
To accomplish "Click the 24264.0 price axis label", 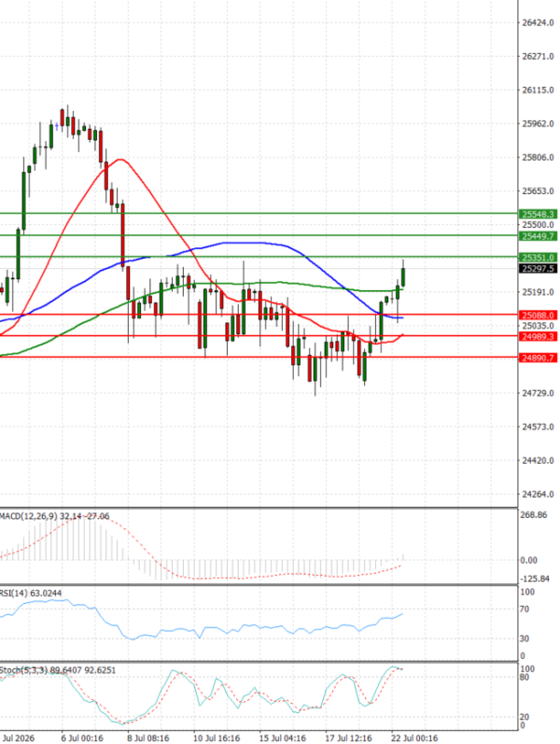I will 538,495.
